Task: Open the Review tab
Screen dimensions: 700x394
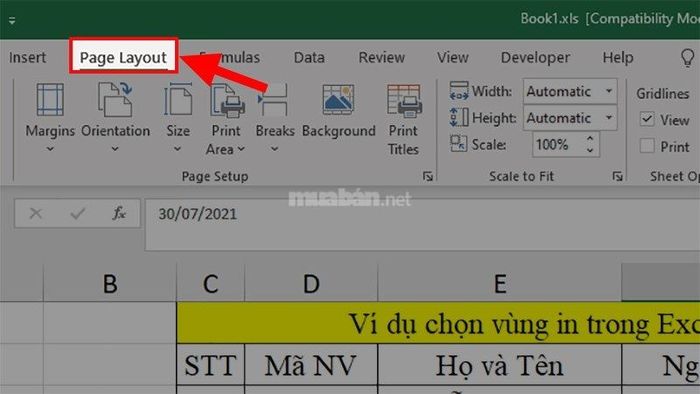Action: coord(382,58)
